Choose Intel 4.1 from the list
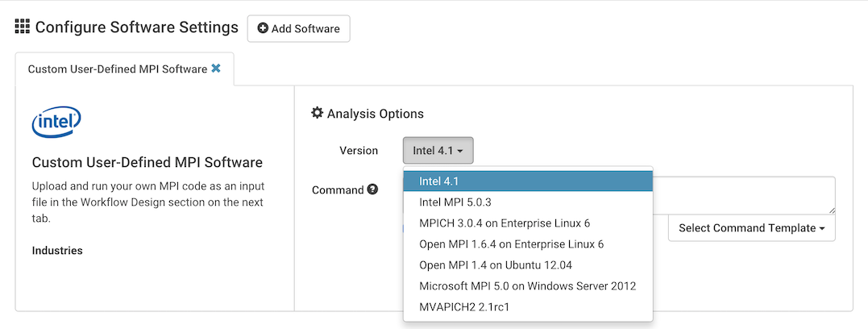 (x=527, y=181)
